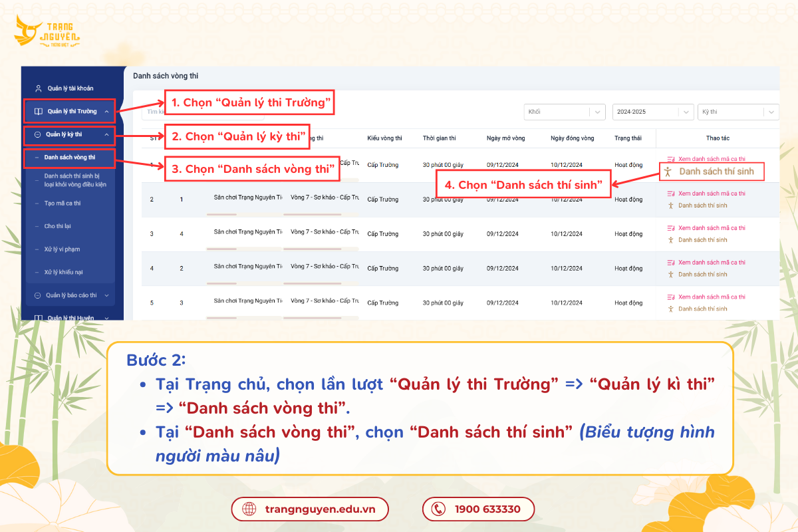Open Xử lý vi phạm menu item
The height and width of the screenshot is (532, 798).
tap(62, 249)
